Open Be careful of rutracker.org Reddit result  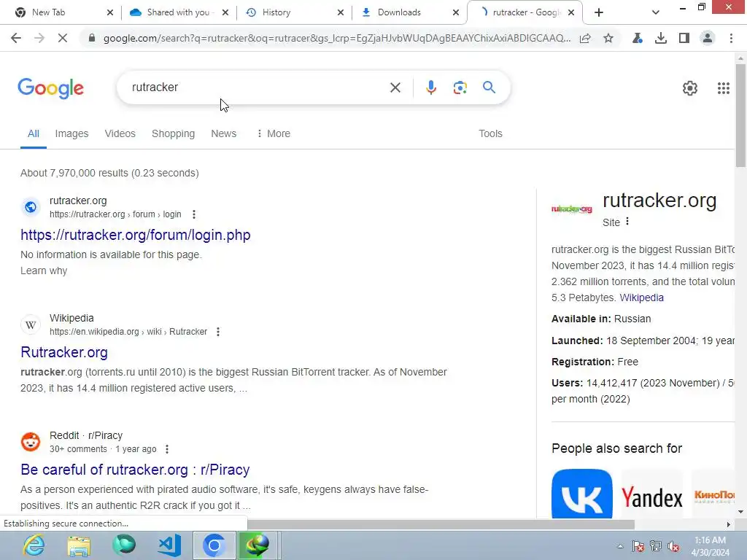[x=135, y=470]
